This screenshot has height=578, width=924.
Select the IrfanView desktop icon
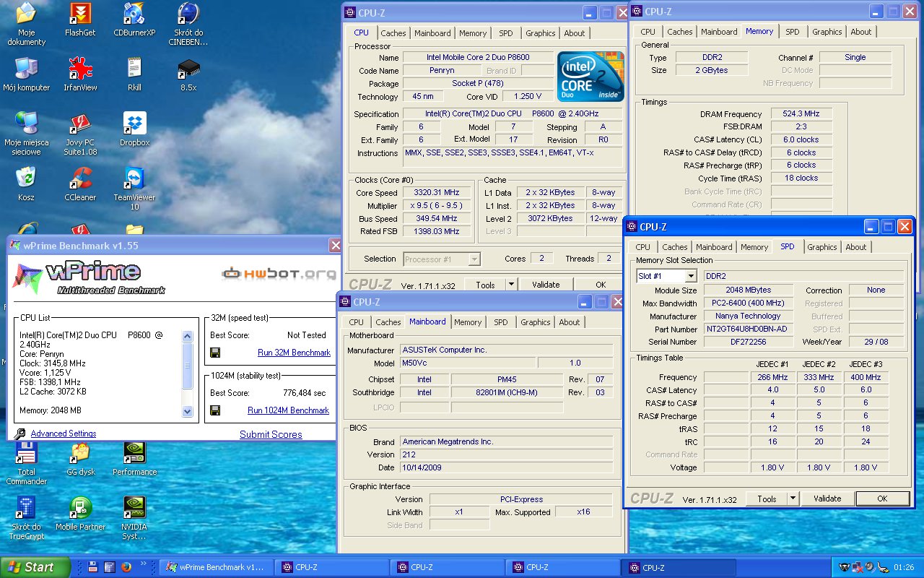coord(80,69)
